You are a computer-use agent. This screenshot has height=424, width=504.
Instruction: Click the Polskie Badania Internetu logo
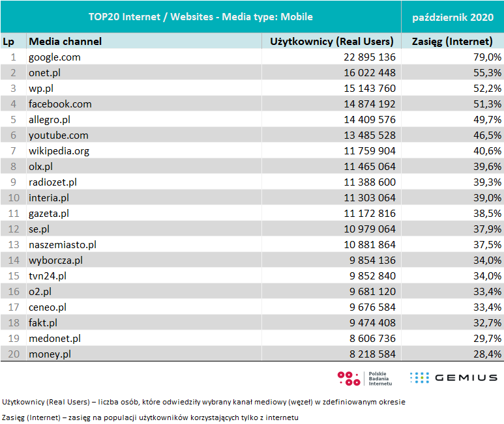coord(365,378)
